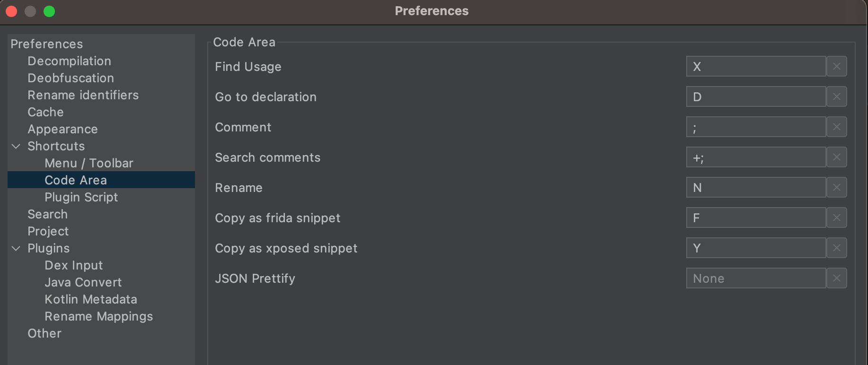The width and height of the screenshot is (868, 365).
Task: Clear the Go to declaration shortcut
Action: tap(836, 96)
